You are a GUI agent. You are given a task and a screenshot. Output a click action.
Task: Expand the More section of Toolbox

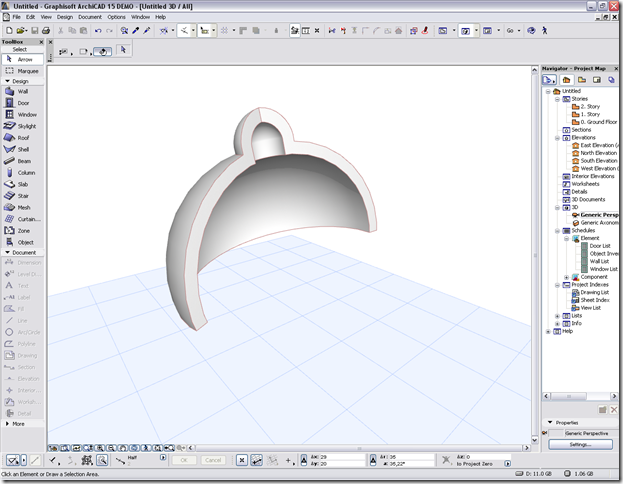pyautogui.click(x=7, y=424)
